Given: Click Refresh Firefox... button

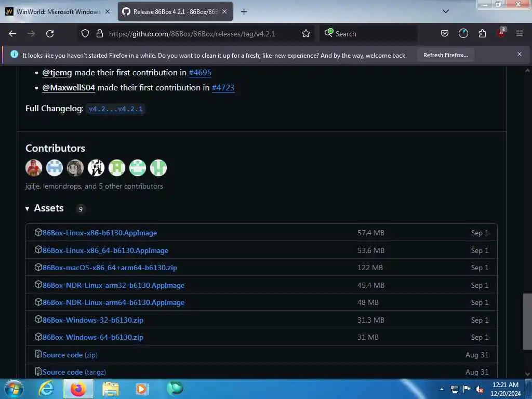Looking at the screenshot, I should (x=445, y=55).
